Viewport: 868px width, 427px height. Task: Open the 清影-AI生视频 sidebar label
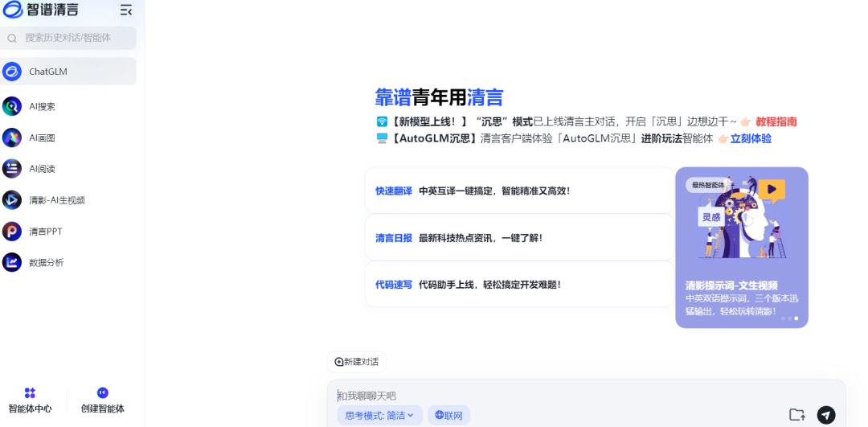point(57,200)
